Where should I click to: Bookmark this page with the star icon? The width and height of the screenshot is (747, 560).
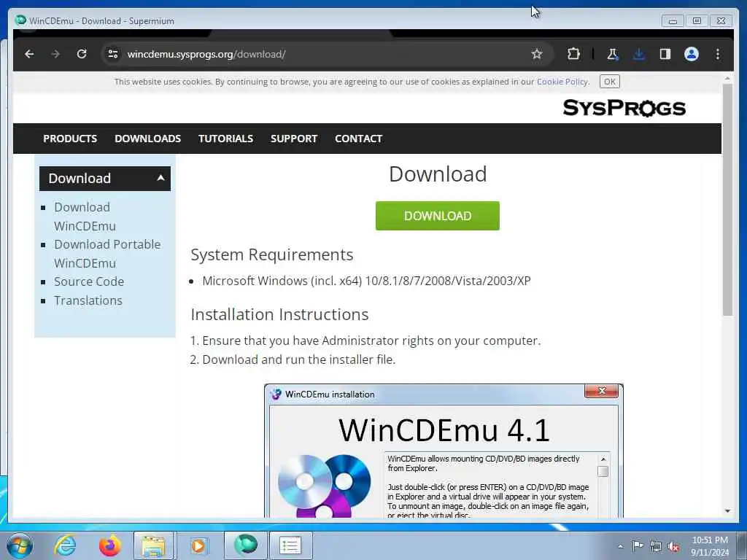pyautogui.click(x=537, y=54)
